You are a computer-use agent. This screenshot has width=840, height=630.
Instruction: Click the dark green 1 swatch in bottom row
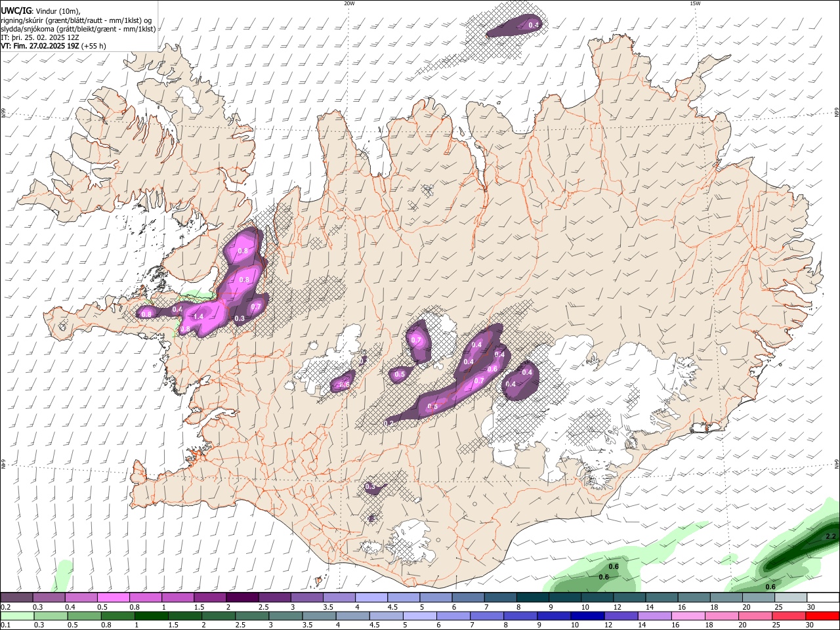point(152,616)
